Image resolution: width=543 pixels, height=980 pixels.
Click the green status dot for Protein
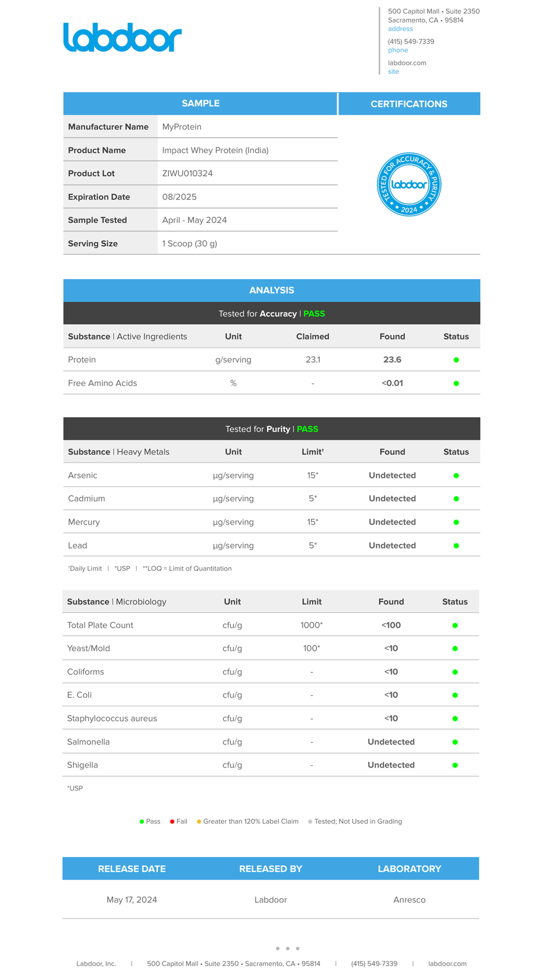click(456, 360)
